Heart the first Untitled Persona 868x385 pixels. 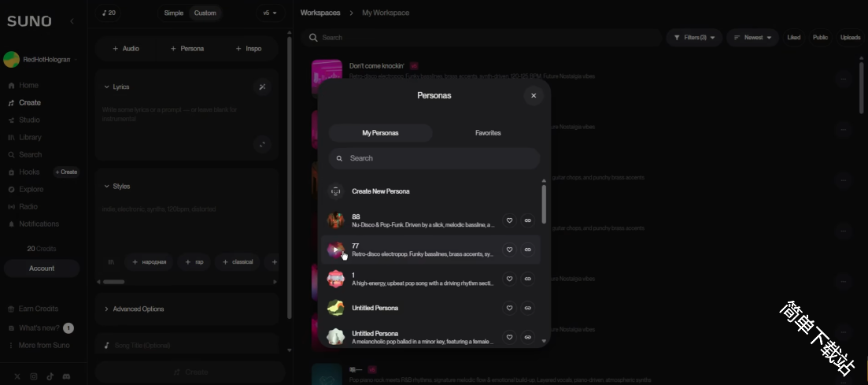tap(509, 308)
